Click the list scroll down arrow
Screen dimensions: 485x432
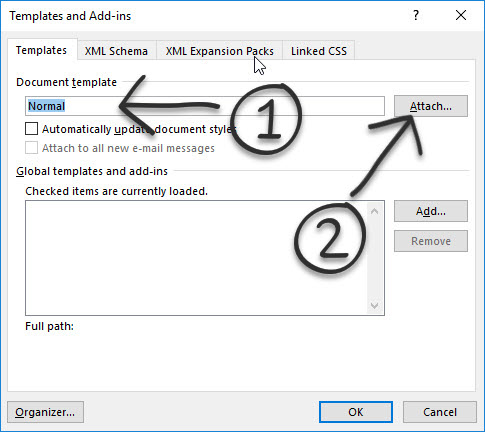(374, 306)
